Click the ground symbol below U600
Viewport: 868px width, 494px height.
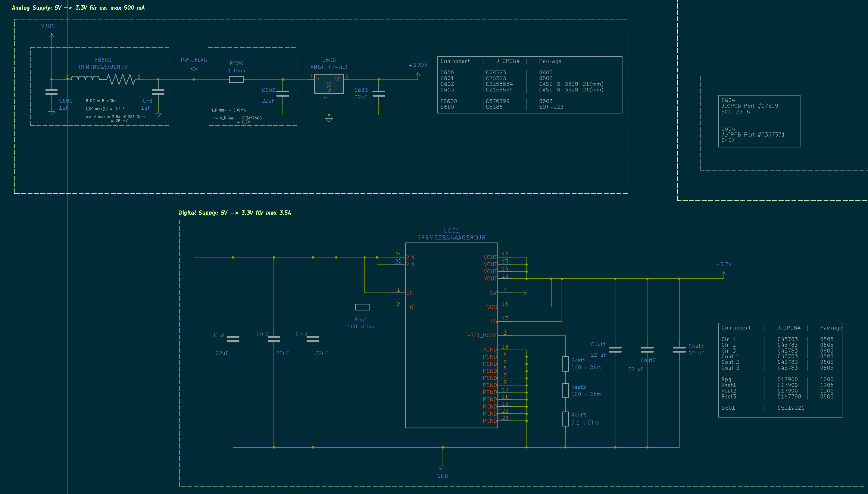(329, 120)
